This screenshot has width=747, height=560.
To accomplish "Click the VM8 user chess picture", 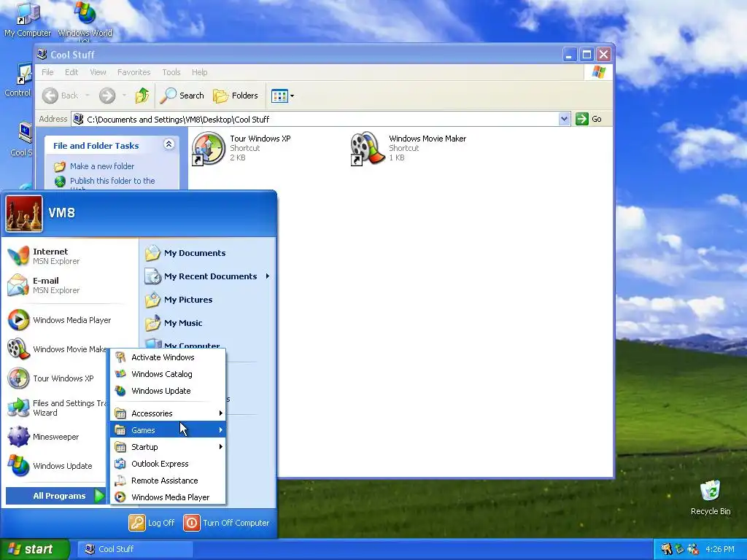I will [24, 214].
